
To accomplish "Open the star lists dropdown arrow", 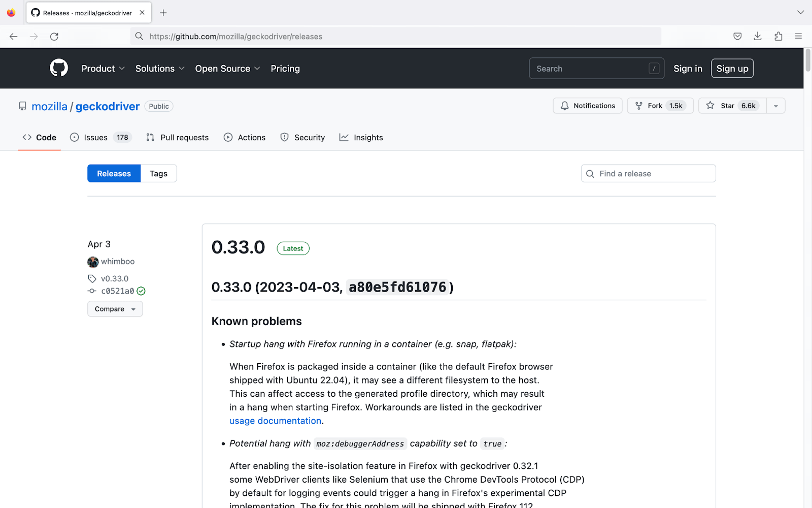I will 776,106.
